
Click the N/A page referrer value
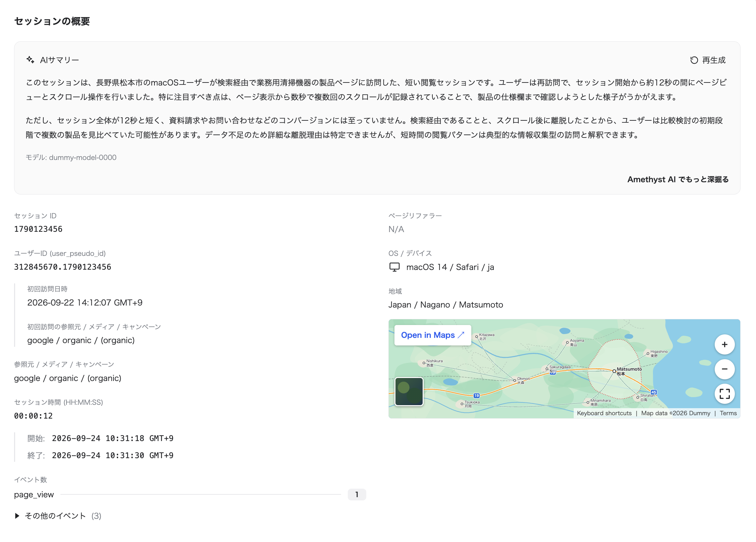point(396,229)
